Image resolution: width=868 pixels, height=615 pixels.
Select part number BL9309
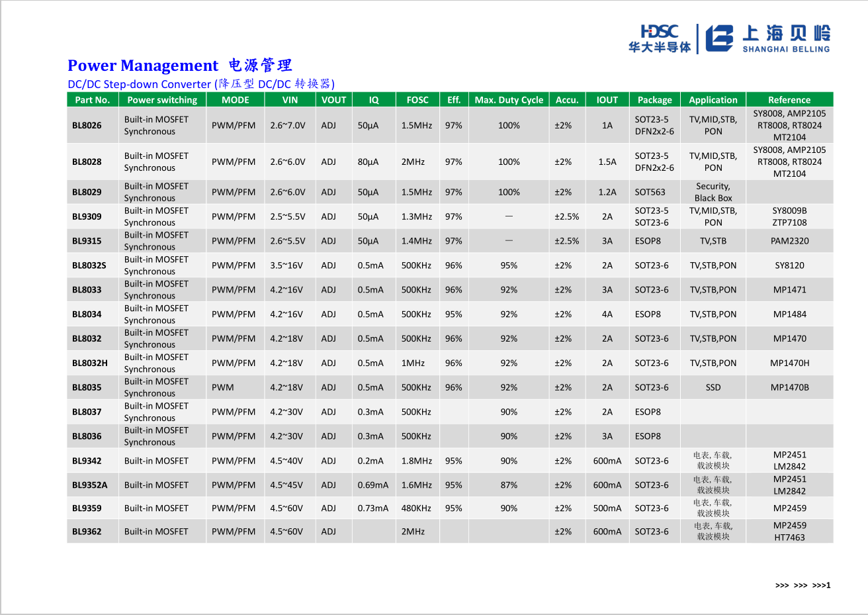click(87, 216)
